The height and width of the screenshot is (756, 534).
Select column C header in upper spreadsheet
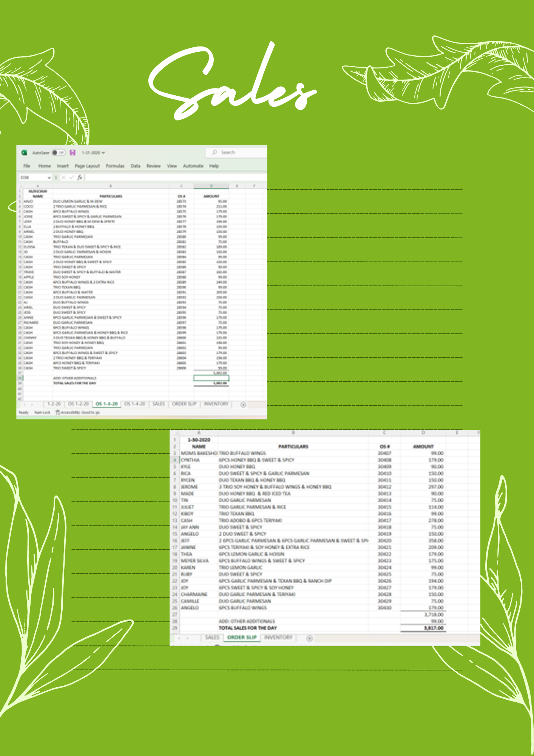(181, 186)
